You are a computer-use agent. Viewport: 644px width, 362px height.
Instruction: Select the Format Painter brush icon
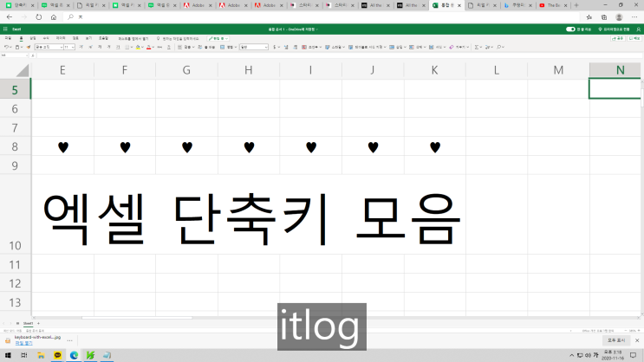coord(29,48)
